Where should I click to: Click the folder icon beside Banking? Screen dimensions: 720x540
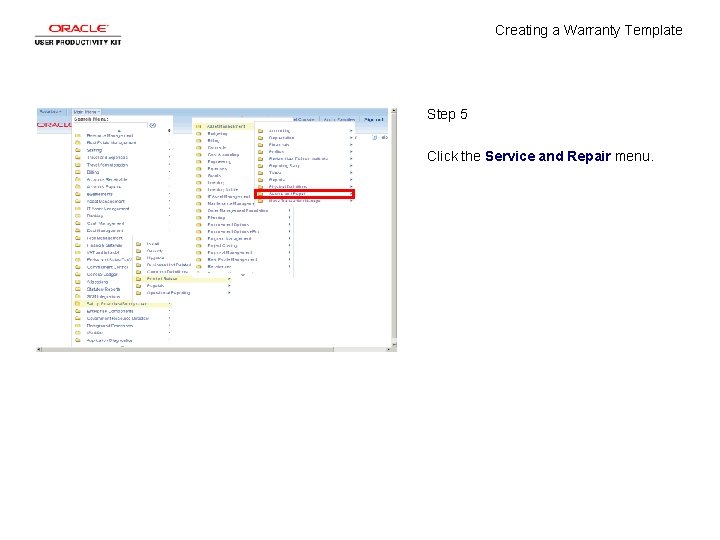point(78,216)
